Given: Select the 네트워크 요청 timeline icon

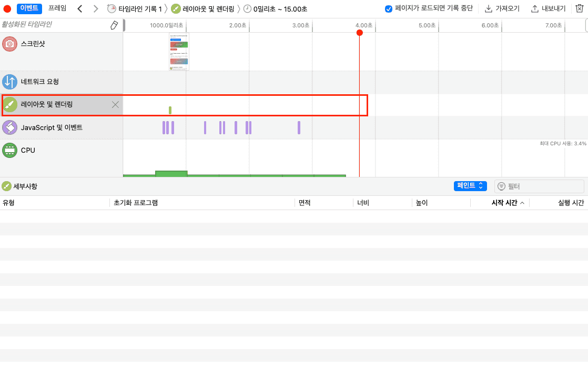Looking at the screenshot, I should coord(9,82).
